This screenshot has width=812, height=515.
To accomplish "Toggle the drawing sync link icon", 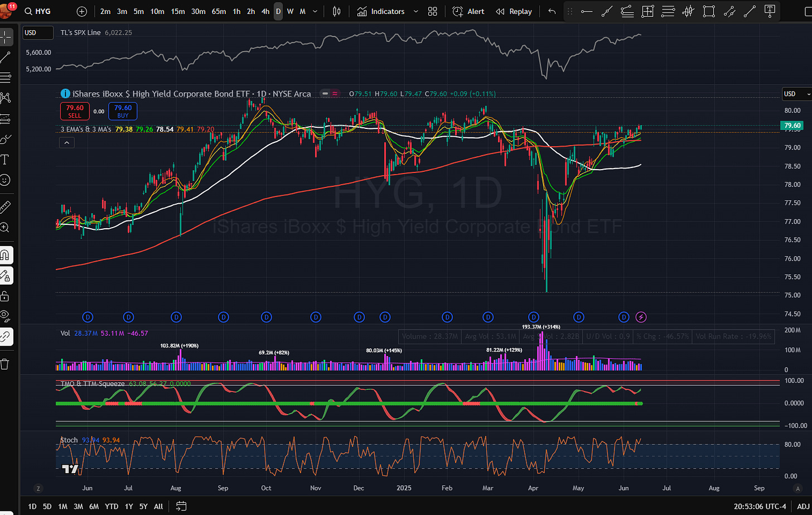I will tap(5, 336).
